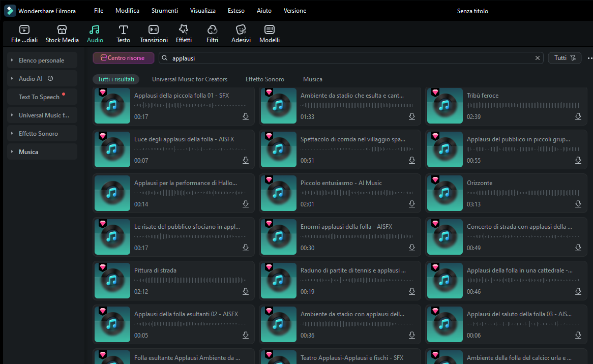Image resolution: width=593 pixels, height=364 pixels.
Task: Click inside the applausi search field
Action: click(346, 58)
